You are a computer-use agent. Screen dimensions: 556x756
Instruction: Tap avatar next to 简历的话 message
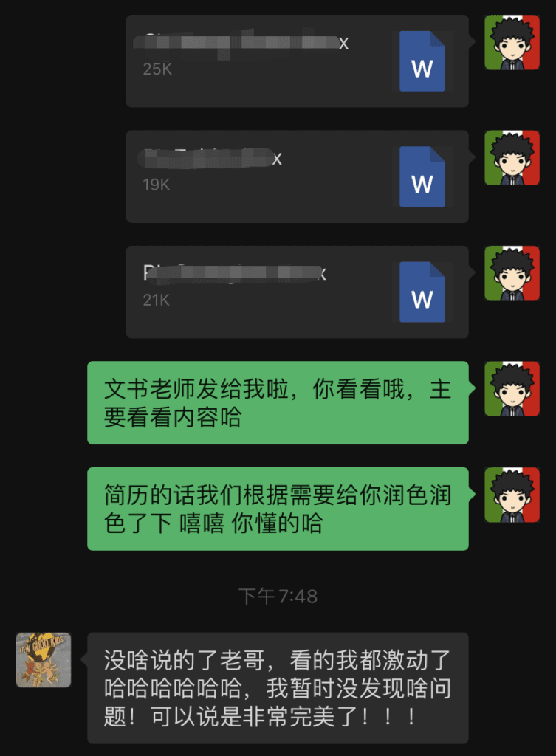pyautogui.click(x=512, y=495)
